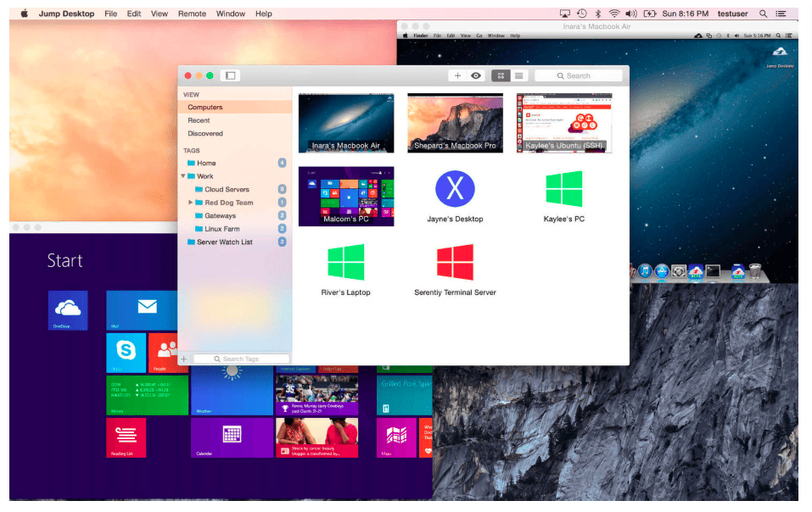Click Serenity Terminal Server red icon
The height and width of the screenshot is (512, 812).
(455, 262)
